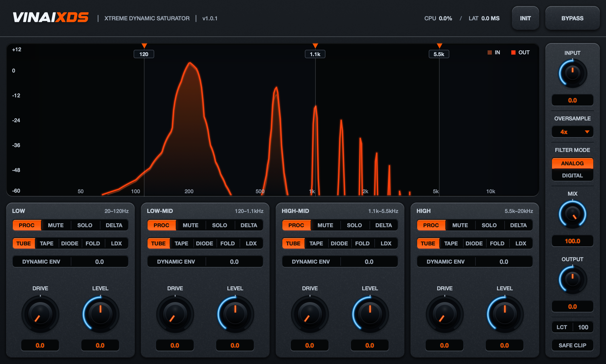Click the INPUT gain knob

click(x=573, y=73)
